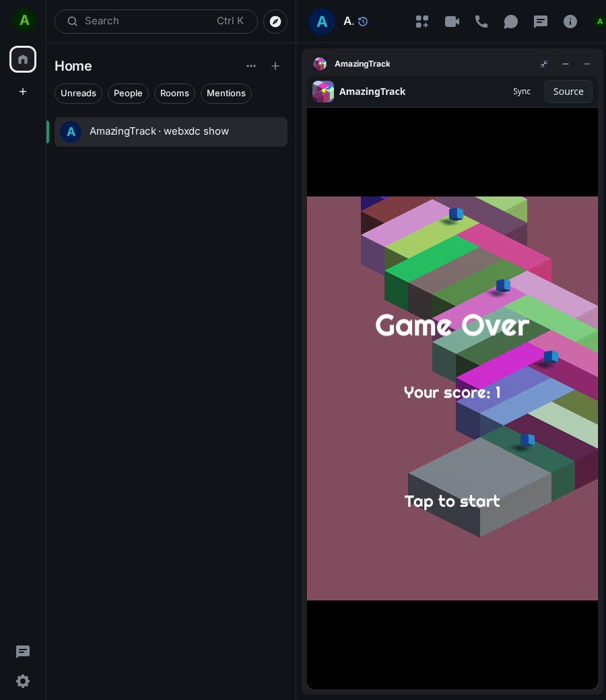This screenshot has width=606, height=700.
Task: Click the gray starting platform in game
Action: pyautogui.click(x=480, y=473)
